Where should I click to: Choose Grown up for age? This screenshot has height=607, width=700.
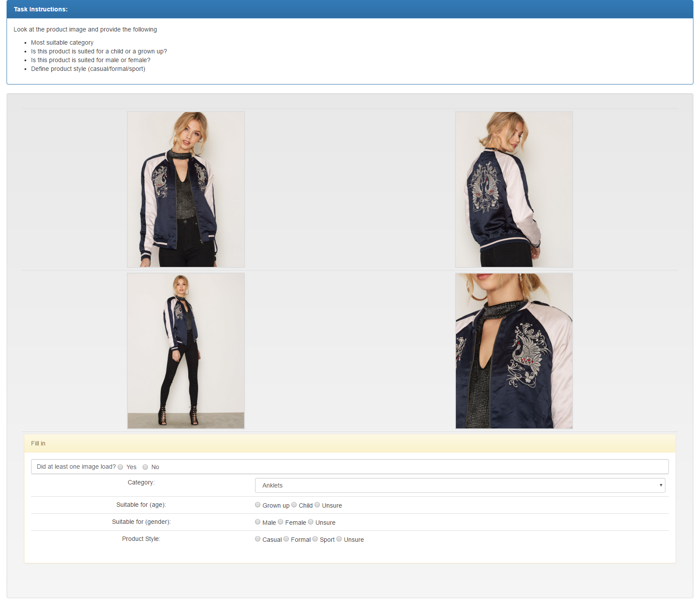[x=258, y=505]
